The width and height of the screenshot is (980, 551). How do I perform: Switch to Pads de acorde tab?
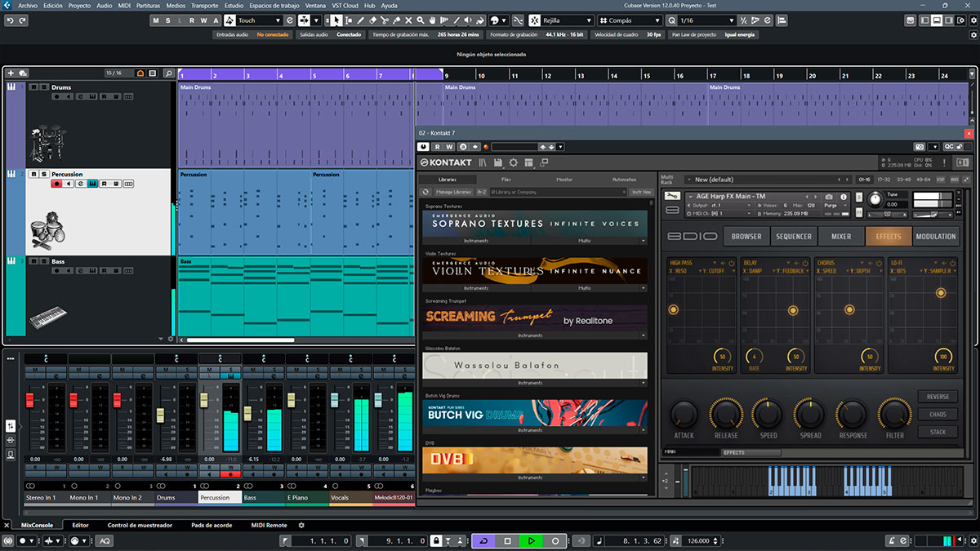pos(212,526)
